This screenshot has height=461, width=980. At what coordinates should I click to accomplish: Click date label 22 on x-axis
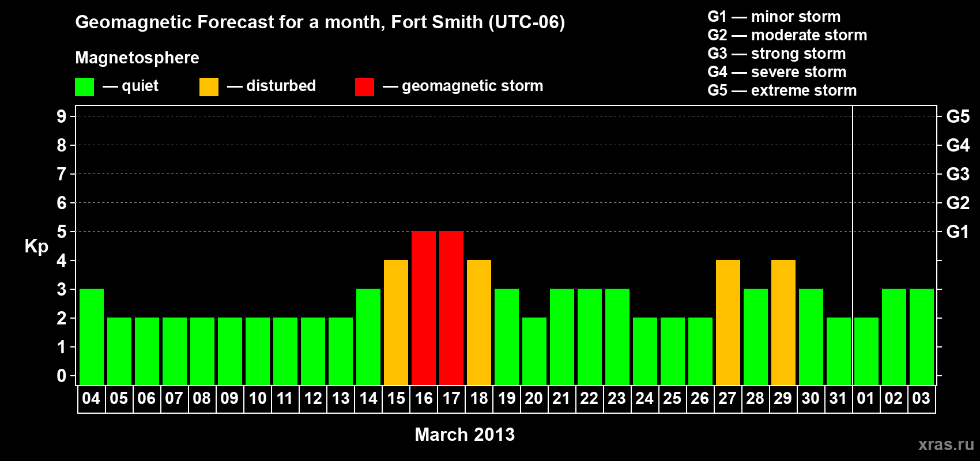(x=589, y=398)
